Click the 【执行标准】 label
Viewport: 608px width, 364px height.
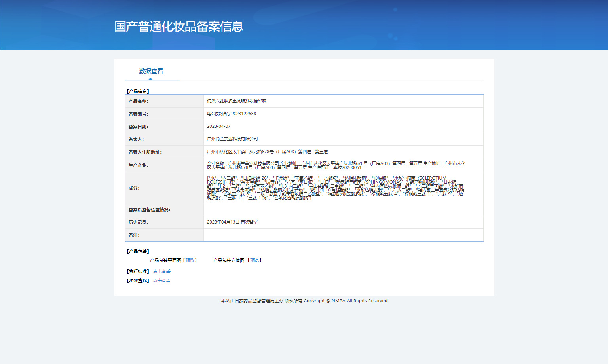point(138,271)
